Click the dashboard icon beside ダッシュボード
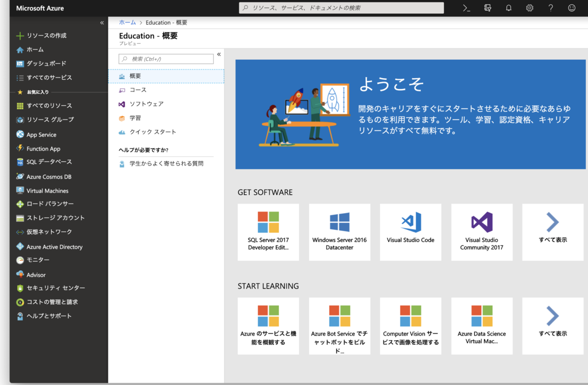The image size is (588, 385). pyautogui.click(x=20, y=64)
